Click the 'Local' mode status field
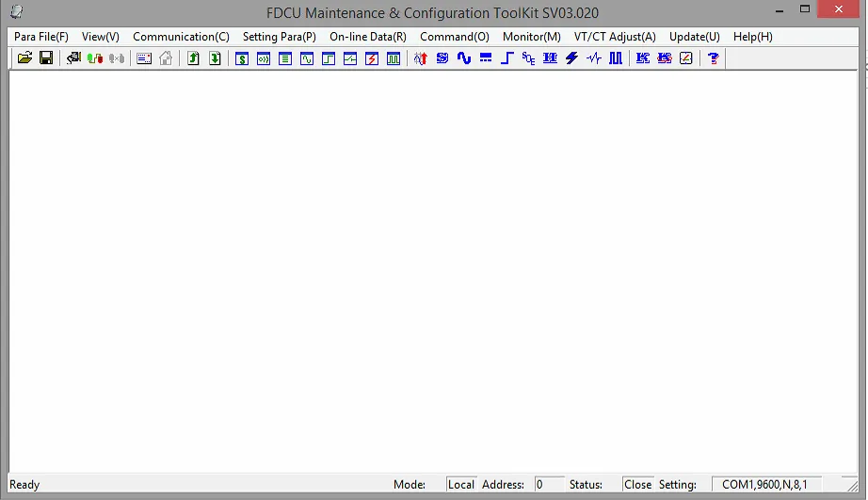 click(x=461, y=485)
